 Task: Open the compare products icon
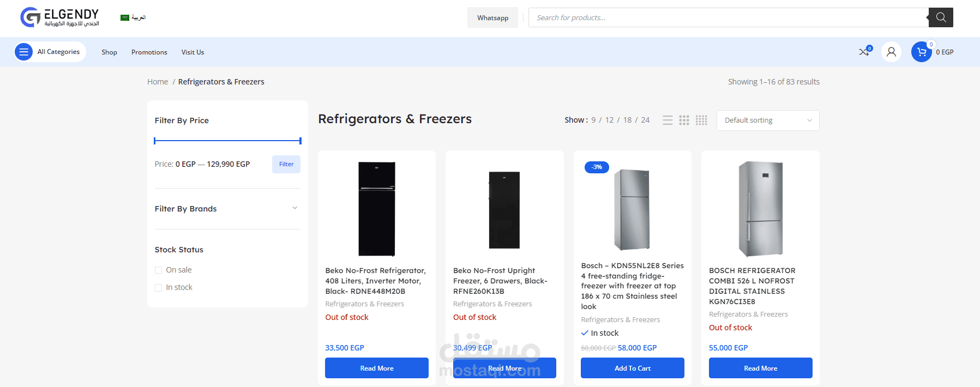[x=864, y=52]
